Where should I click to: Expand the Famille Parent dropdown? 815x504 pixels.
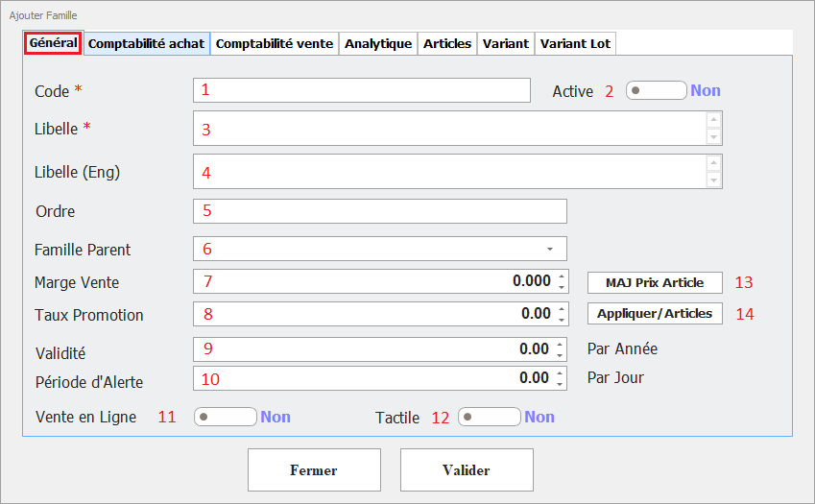click(550, 250)
